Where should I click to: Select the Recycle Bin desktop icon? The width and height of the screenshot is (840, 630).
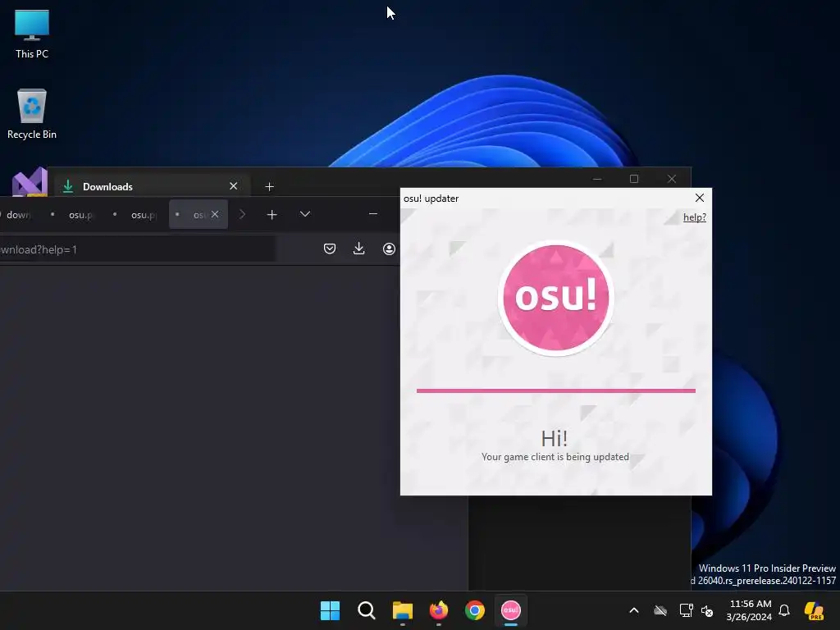(32, 114)
